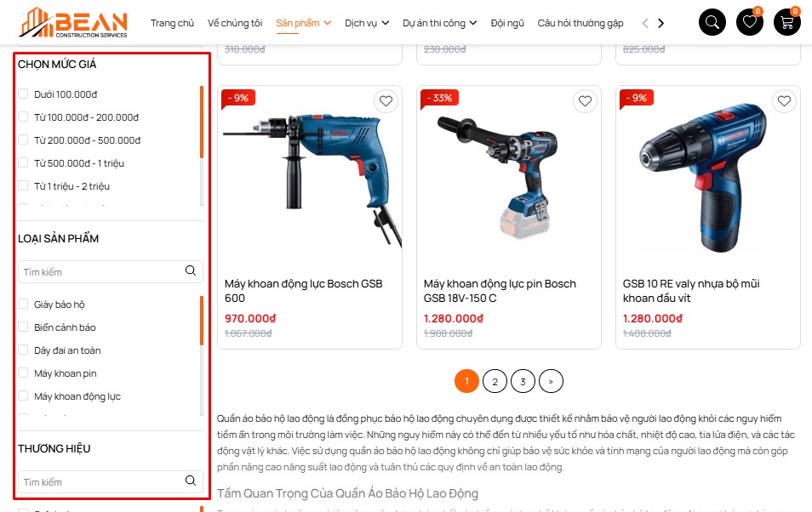Tick the Từ 500.000đ - 1 triệu checkbox
Viewport: 812px width, 512px height.
coord(23,162)
